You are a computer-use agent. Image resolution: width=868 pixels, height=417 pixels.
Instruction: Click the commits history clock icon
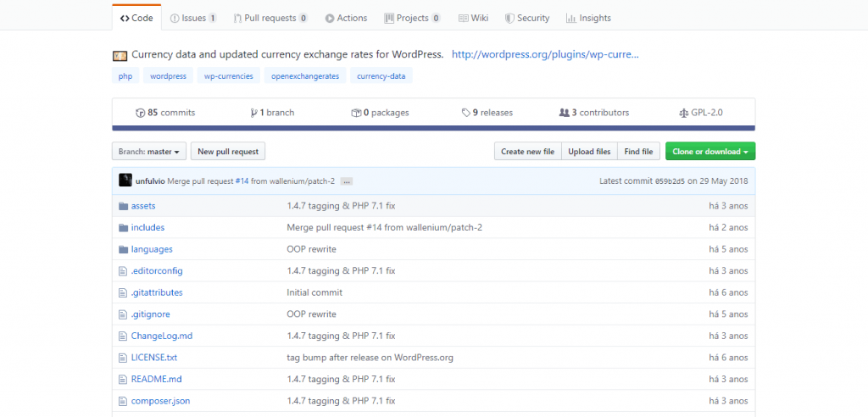[x=140, y=113]
